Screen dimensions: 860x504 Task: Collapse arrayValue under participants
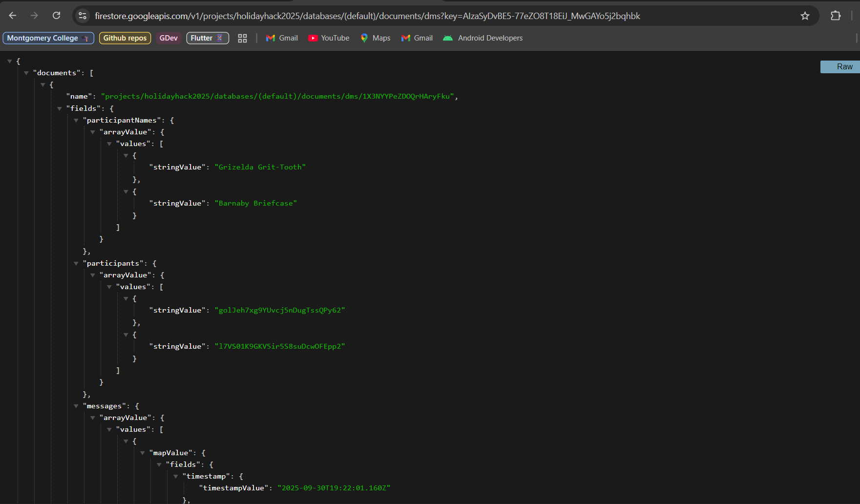point(92,275)
